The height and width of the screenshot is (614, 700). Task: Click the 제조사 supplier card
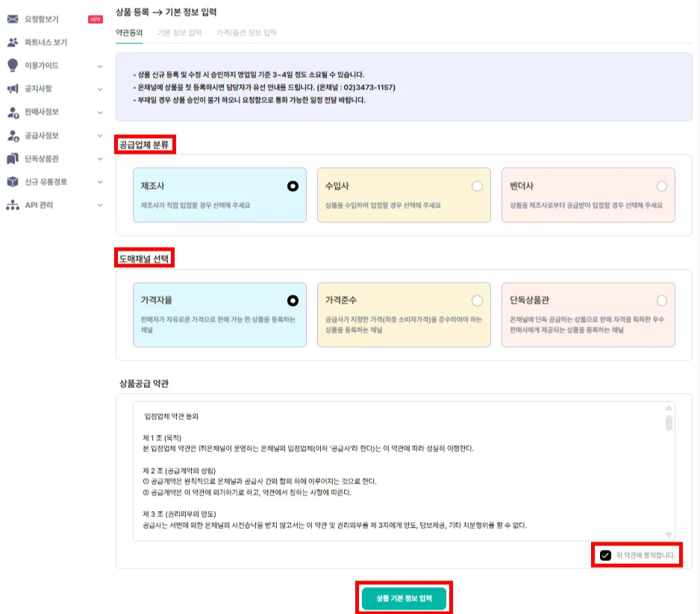coord(219,195)
